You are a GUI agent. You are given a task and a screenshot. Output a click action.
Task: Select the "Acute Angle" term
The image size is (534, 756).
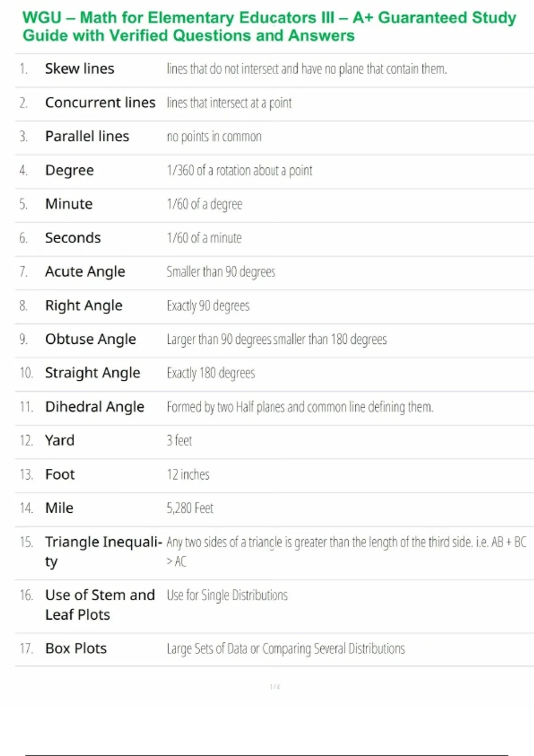pyautogui.click(x=85, y=272)
